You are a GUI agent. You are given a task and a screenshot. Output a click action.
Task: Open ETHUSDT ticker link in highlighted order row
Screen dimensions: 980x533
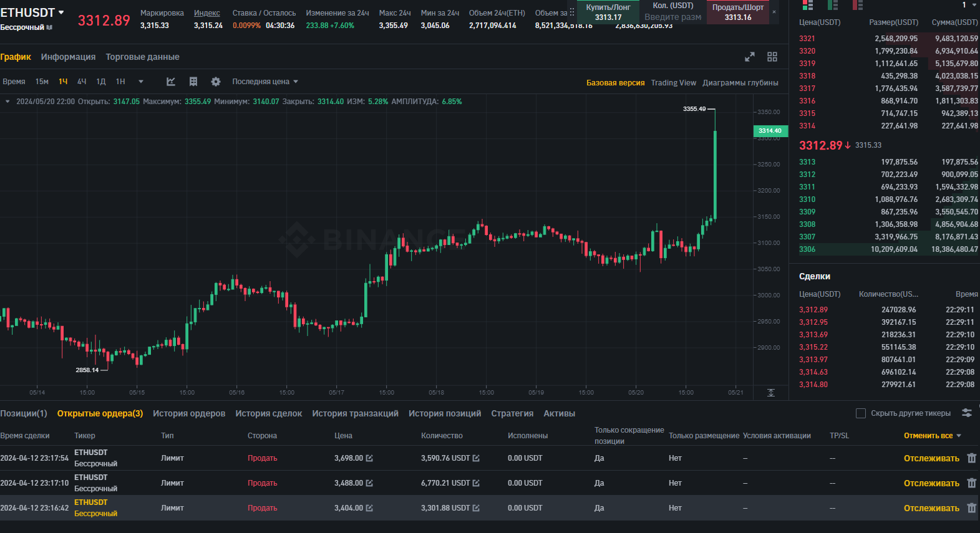point(91,502)
